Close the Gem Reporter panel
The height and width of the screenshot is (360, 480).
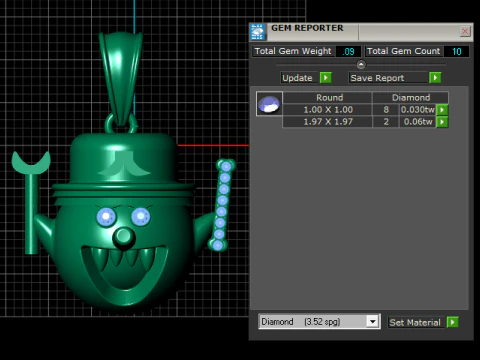[x=465, y=31]
